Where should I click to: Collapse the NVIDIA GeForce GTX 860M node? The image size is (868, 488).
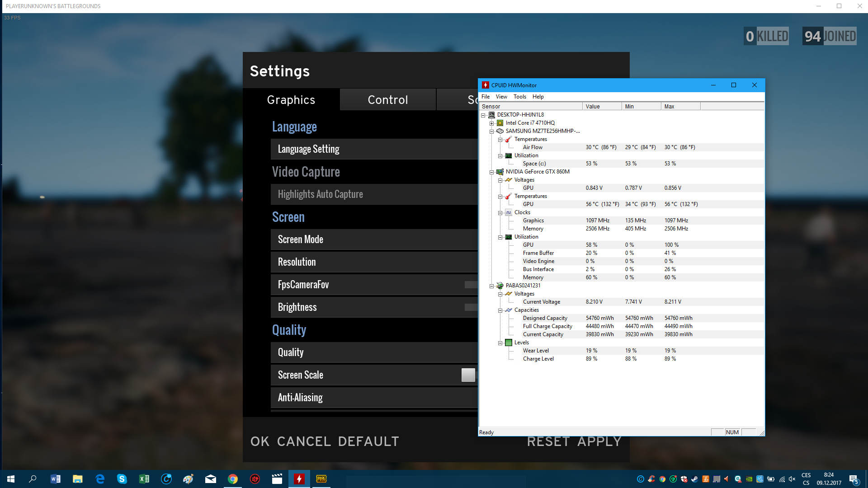491,172
